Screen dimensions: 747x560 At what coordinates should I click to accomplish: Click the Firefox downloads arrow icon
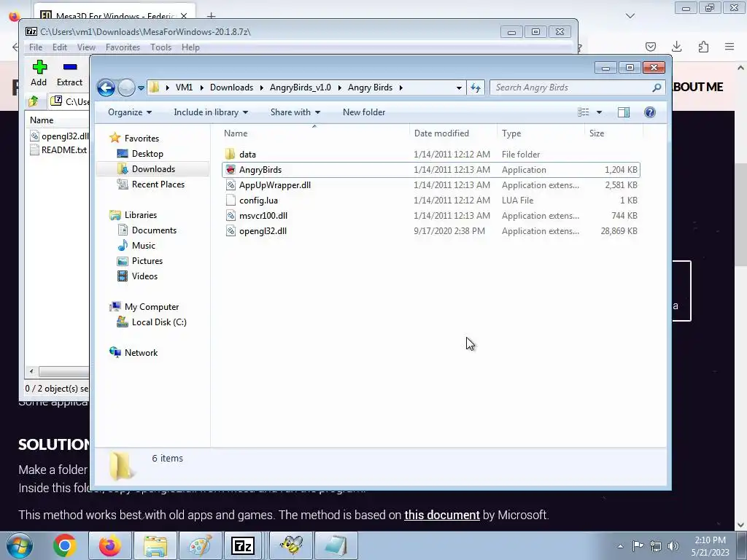click(x=676, y=47)
